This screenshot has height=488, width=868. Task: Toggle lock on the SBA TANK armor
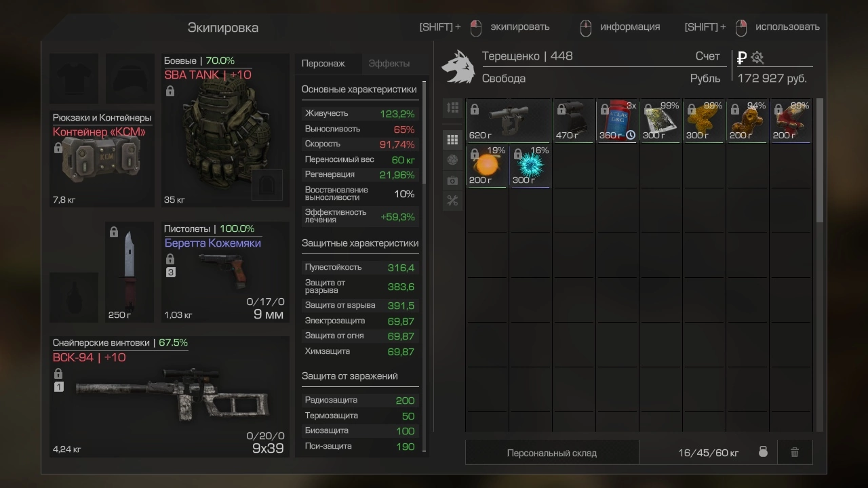[x=170, y=91]
